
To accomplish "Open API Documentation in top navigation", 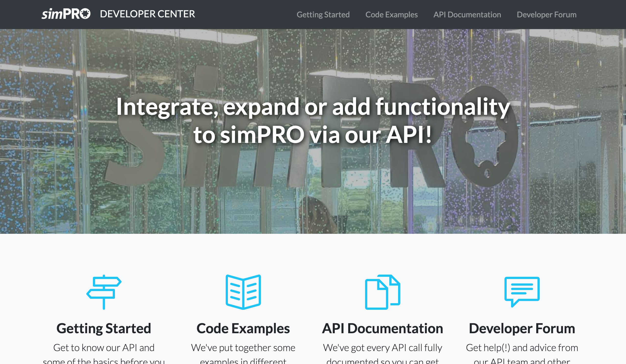I will pyautogui.click(x=467, y=15).
